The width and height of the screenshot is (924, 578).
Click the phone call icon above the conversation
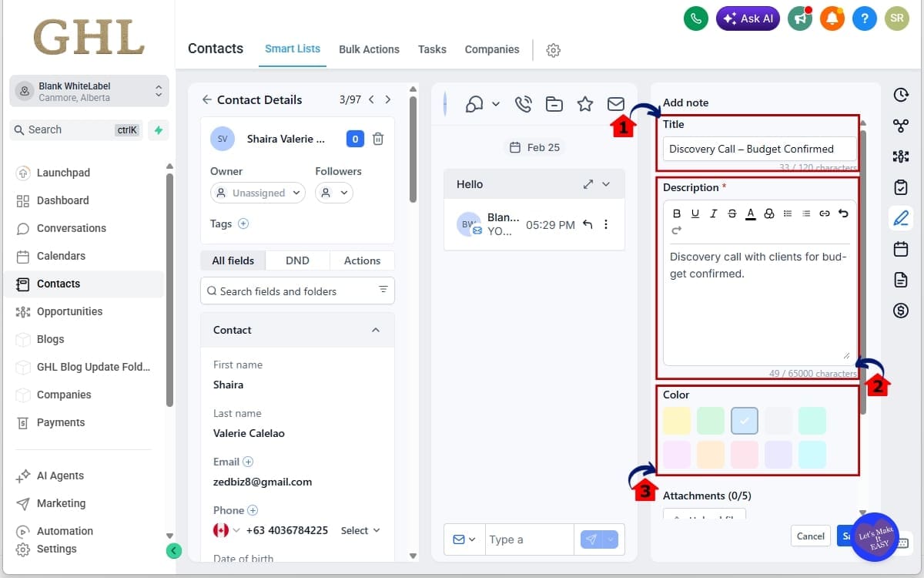[x=524, y=104]
